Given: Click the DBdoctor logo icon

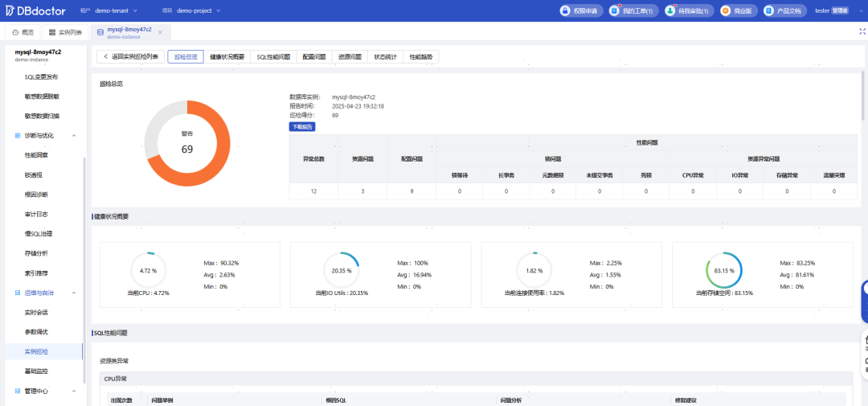Looking at the screenshot, I should [11, 10].
